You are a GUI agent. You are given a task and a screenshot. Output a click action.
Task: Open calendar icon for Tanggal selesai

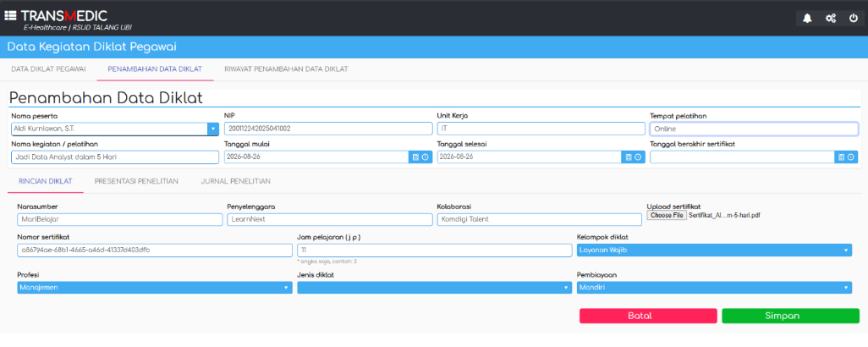tap(629, 157)
